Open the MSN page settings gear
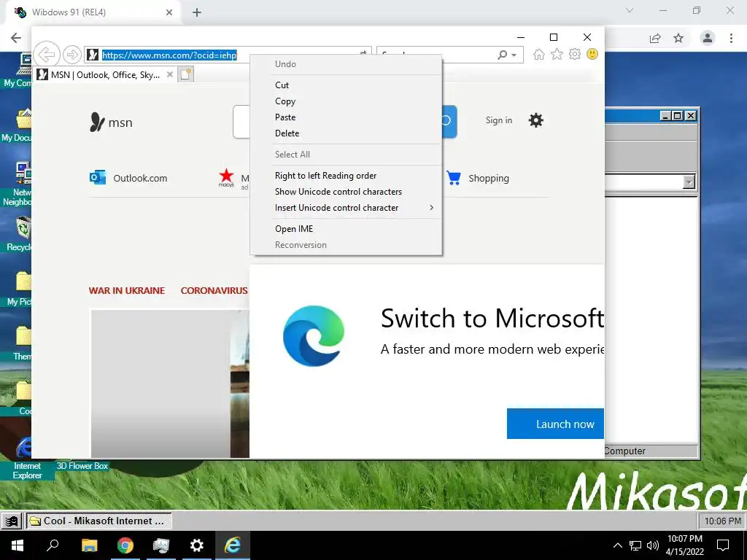The width and height of the screenshot is (747, 560). pyautogui.click(x=536, y=120)
